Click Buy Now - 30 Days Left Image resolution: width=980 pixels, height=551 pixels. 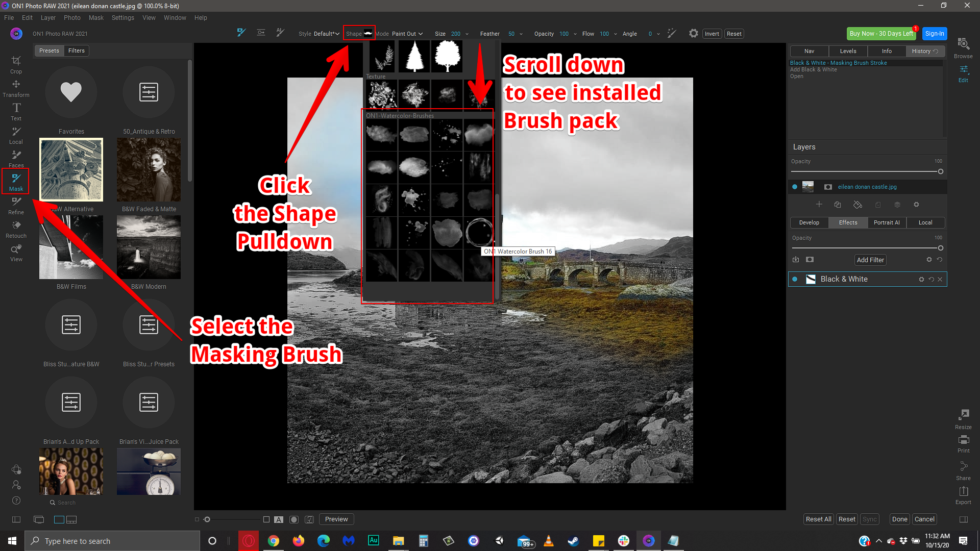(x=881, y=34)
